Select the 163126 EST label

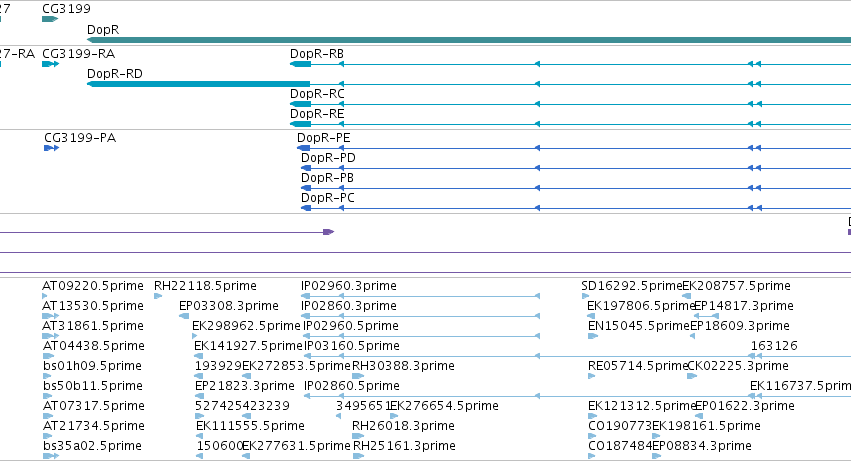pos(774,346)
